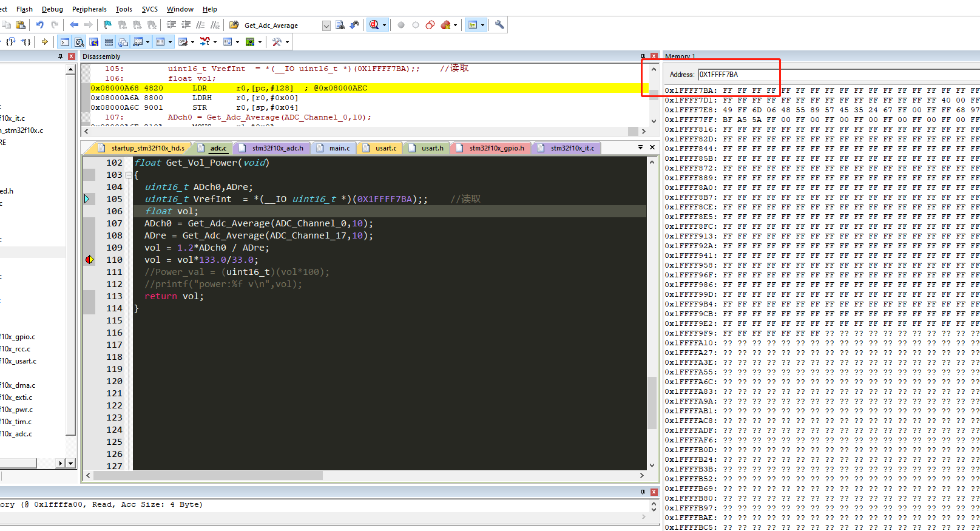Click the comment selection icon
This screenshot has height=531, width=980.
pos(201,25)
